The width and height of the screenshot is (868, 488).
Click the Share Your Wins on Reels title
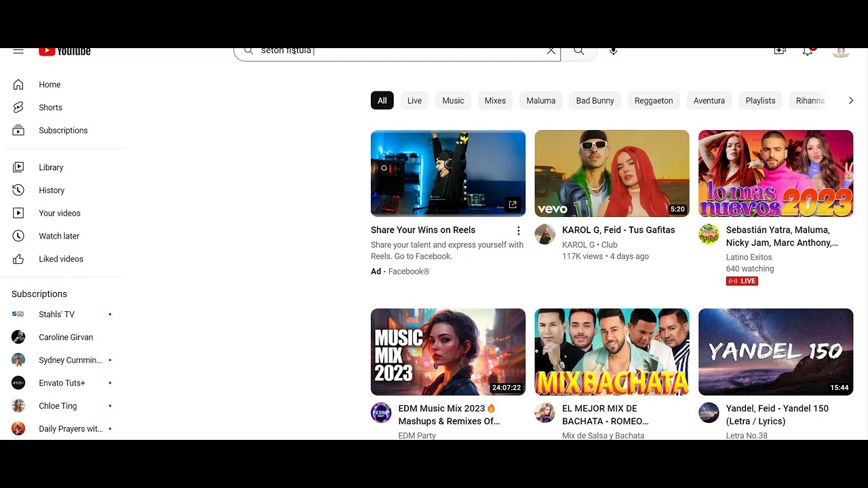423,230
